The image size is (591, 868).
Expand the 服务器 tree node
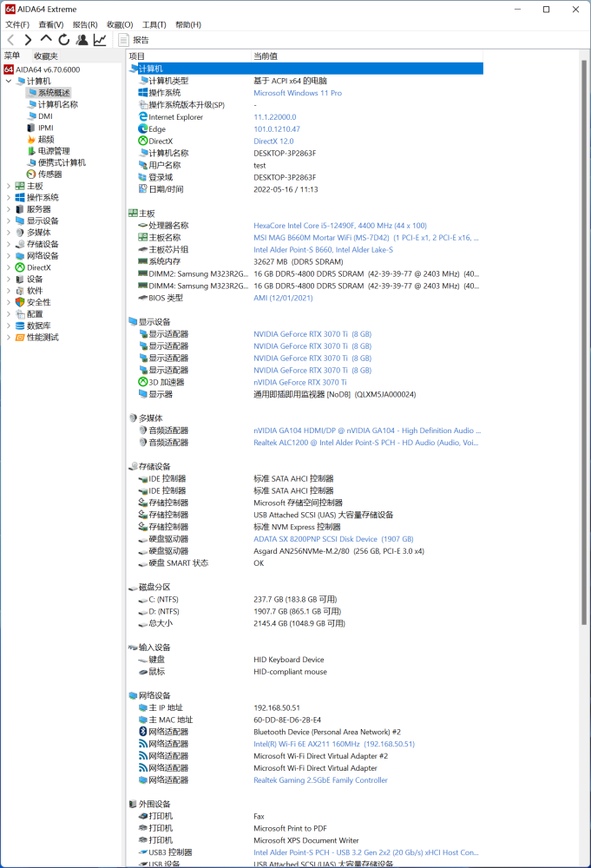point(9,209)
